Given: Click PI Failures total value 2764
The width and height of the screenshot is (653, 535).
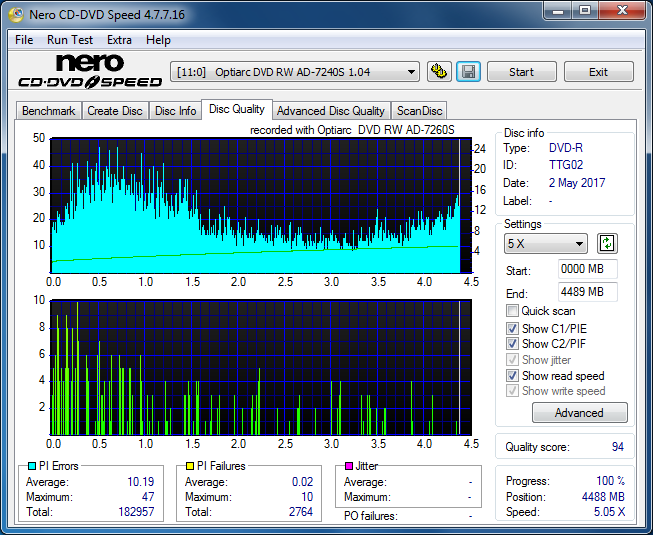Looking at the screenshot, I should click(x=301, y=511).
